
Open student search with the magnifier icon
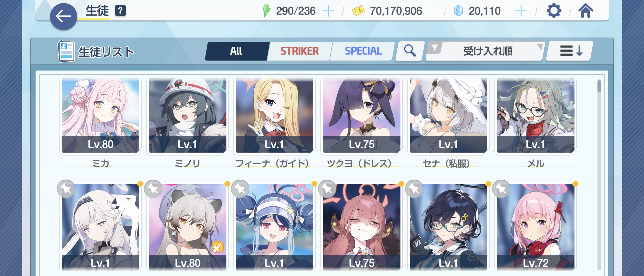tap(410, 51)
